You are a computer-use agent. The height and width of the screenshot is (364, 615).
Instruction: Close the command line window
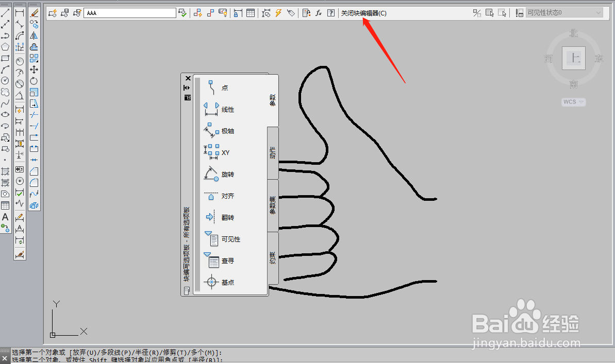click(5, 358)
